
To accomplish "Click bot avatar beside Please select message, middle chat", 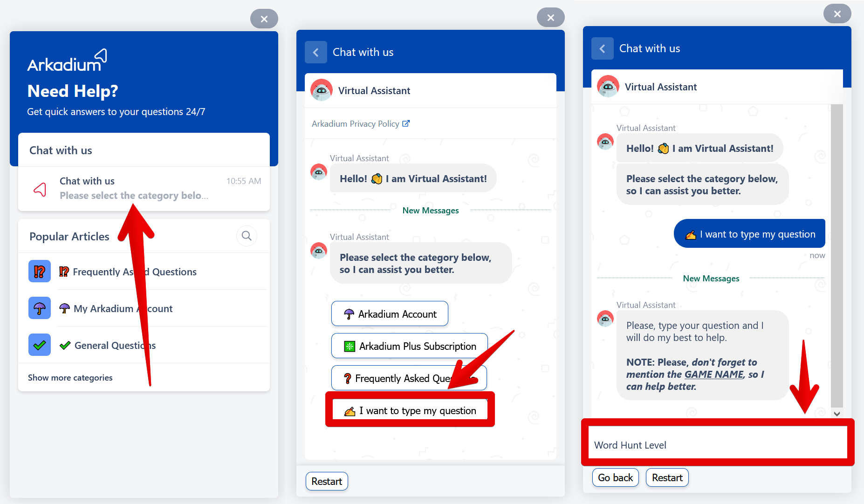I will pyautogui.click(x=319, y=251).
